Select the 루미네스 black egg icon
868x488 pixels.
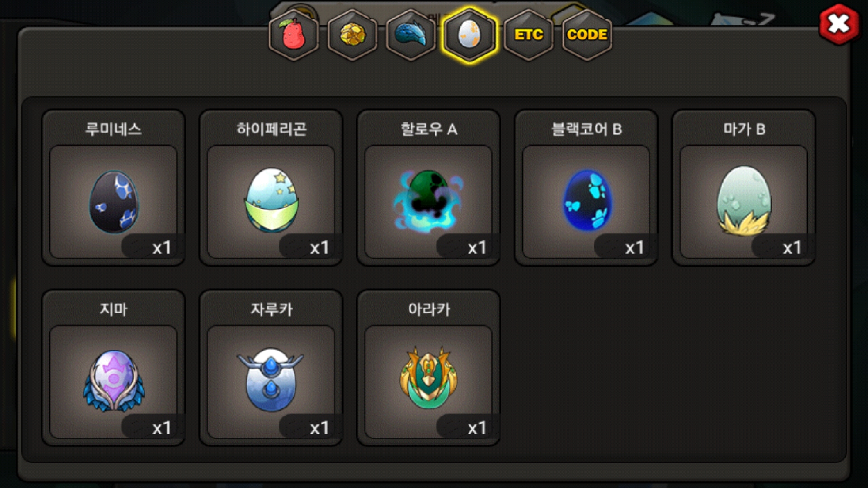coord(113,202)
